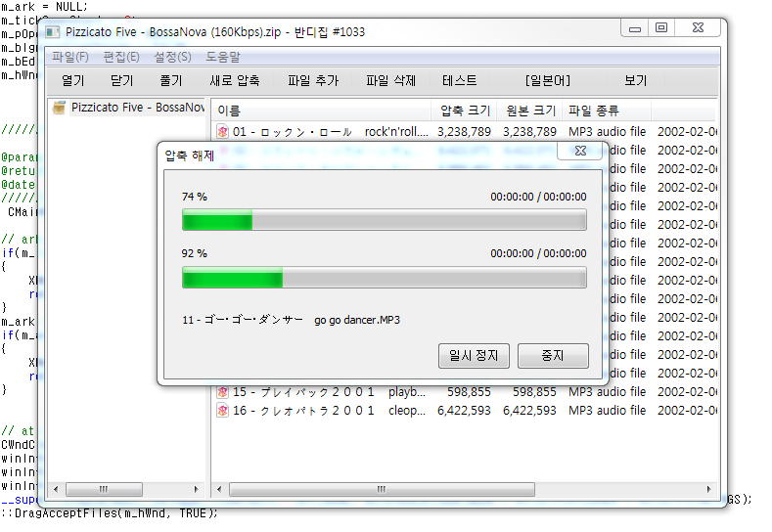Click the MP3 icon for track 01
The height and width of the screenshot is (532, 772).
click(x=223, y=131)
